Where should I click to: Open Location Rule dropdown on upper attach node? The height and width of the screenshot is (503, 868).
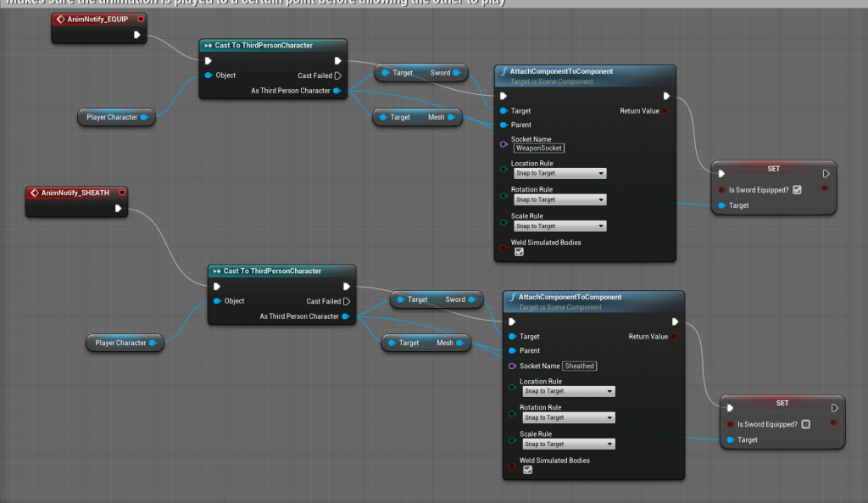pos(559,173)
